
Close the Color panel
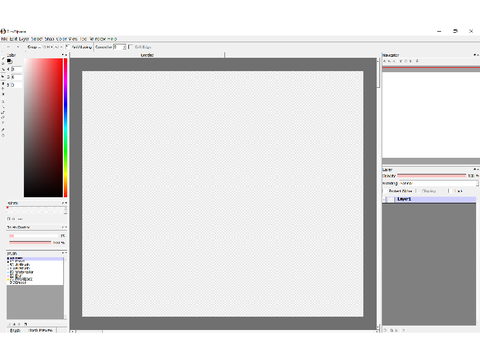[66, 55]
